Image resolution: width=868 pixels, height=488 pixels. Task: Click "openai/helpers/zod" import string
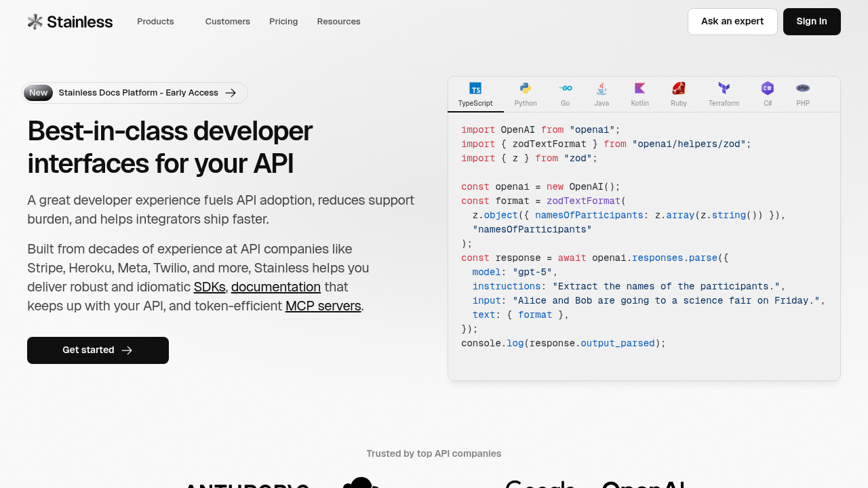(689, 144)
